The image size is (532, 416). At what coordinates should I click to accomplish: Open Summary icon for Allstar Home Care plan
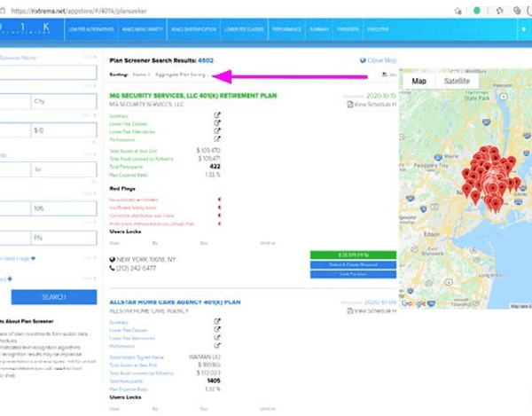point(217,323)
